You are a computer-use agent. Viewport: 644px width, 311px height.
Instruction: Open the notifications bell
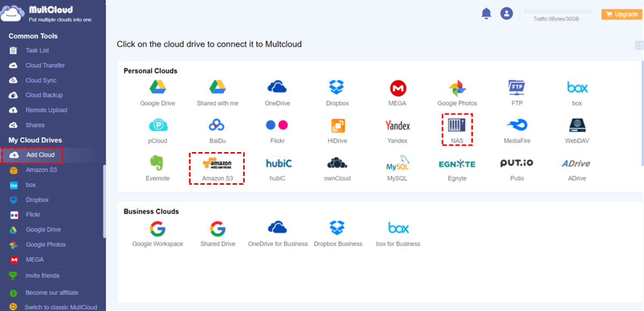(486, 13)
